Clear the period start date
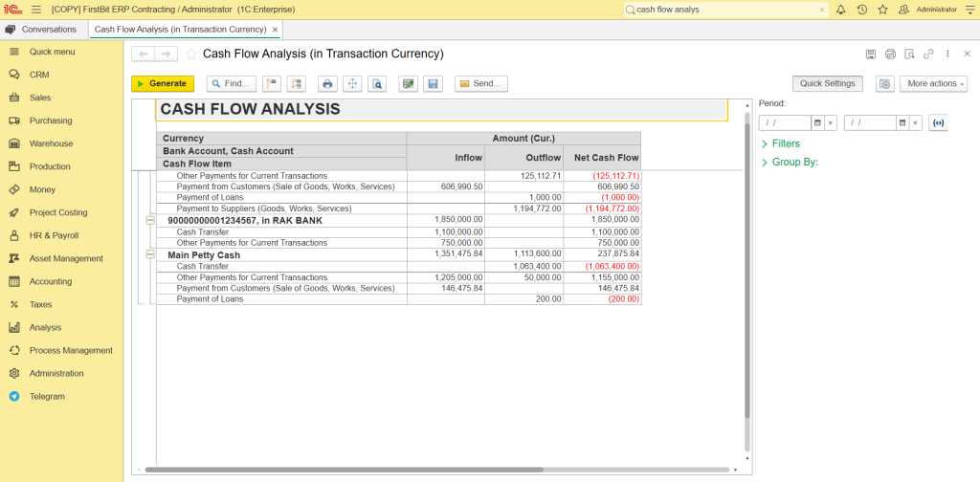The height and width of the screenshot is (482, 980). 831,123
